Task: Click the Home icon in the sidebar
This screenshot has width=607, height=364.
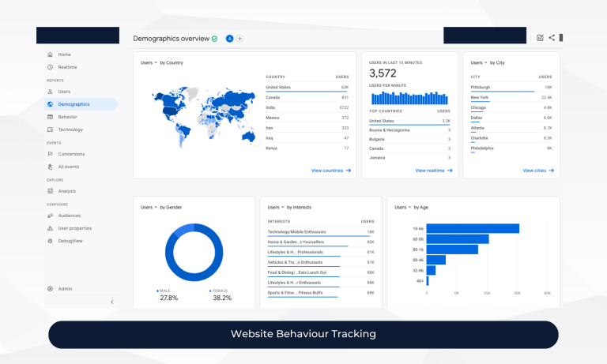Action: [51, 54]
